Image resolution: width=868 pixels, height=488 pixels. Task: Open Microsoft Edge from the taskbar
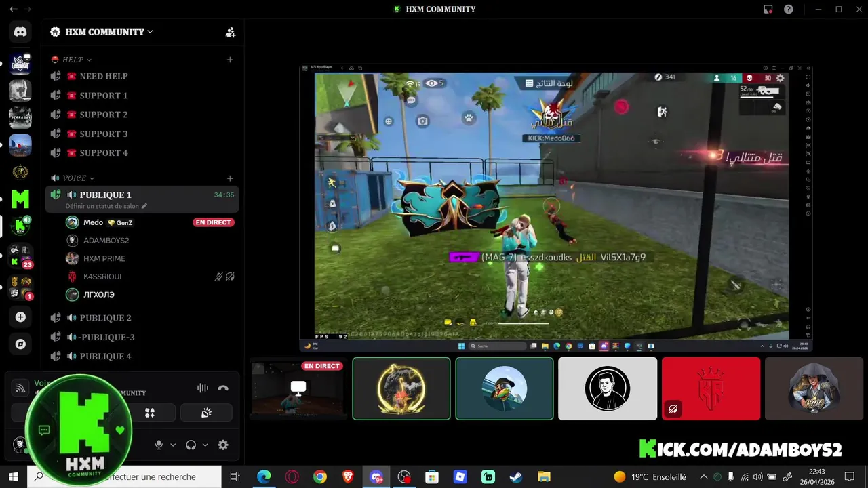[x=264, y=477]
